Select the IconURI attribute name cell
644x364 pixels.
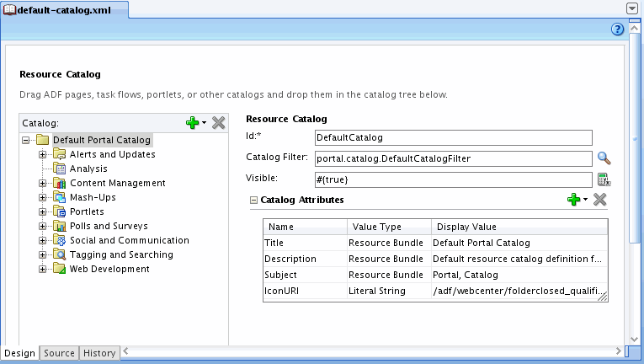(305, 291)
